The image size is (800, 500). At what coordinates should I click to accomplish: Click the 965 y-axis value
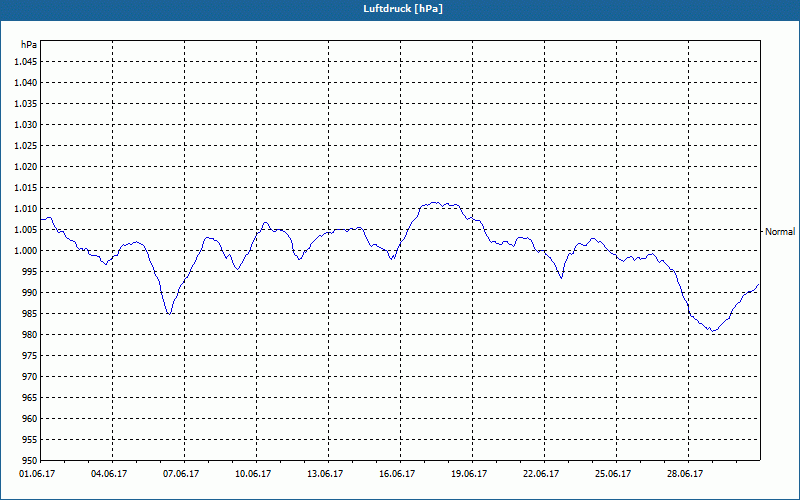tap(31, 397)
